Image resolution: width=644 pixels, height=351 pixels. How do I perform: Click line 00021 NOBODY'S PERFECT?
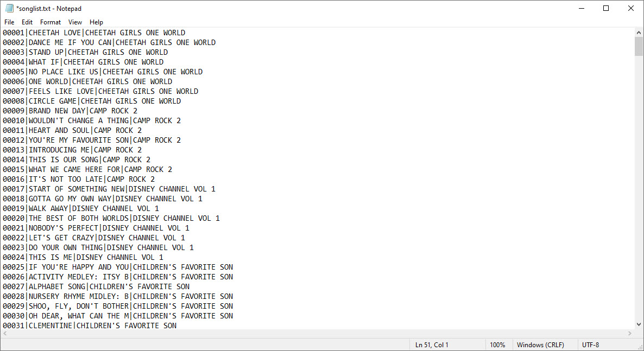point(96,228)
